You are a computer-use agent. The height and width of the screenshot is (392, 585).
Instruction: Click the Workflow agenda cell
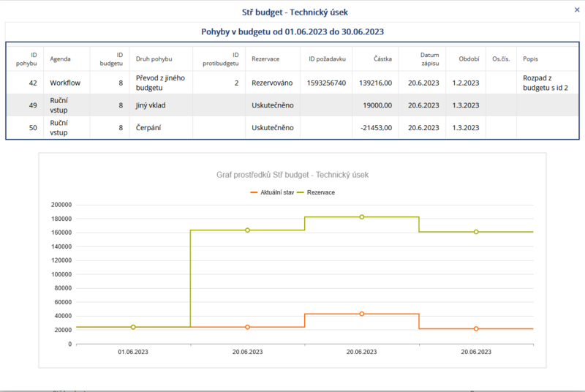point(65,83)
